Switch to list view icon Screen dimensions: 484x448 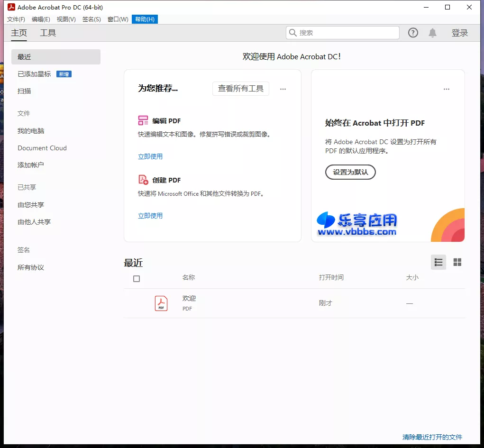(438, 262)
